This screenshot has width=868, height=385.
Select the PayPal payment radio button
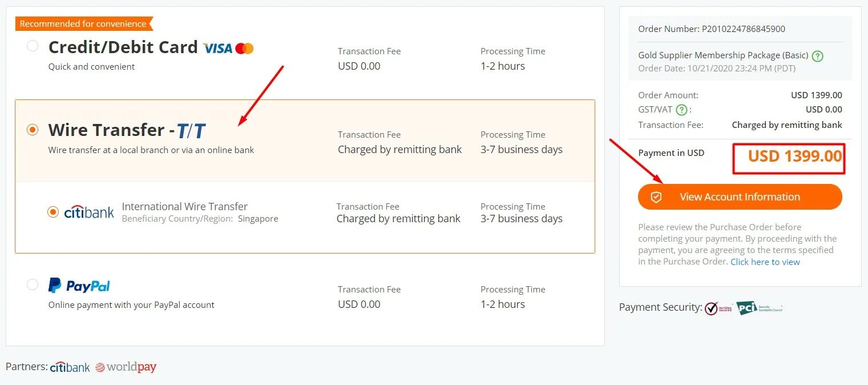click(33, 284)
